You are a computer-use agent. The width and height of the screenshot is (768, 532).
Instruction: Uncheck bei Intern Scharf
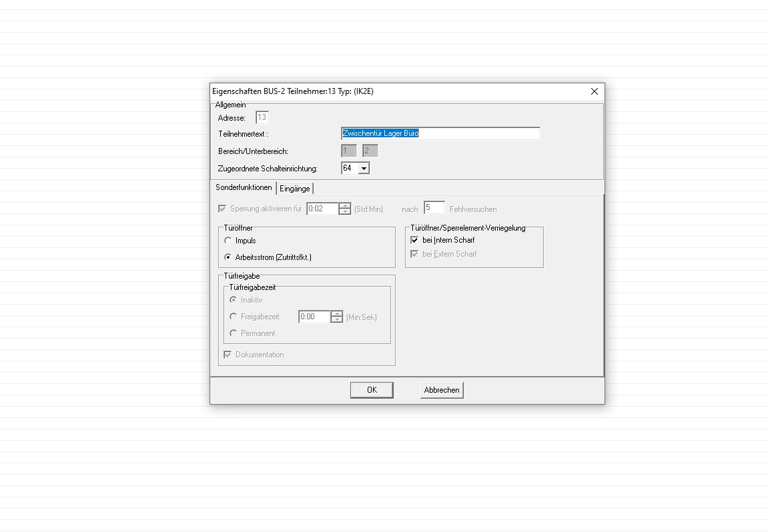414,240
